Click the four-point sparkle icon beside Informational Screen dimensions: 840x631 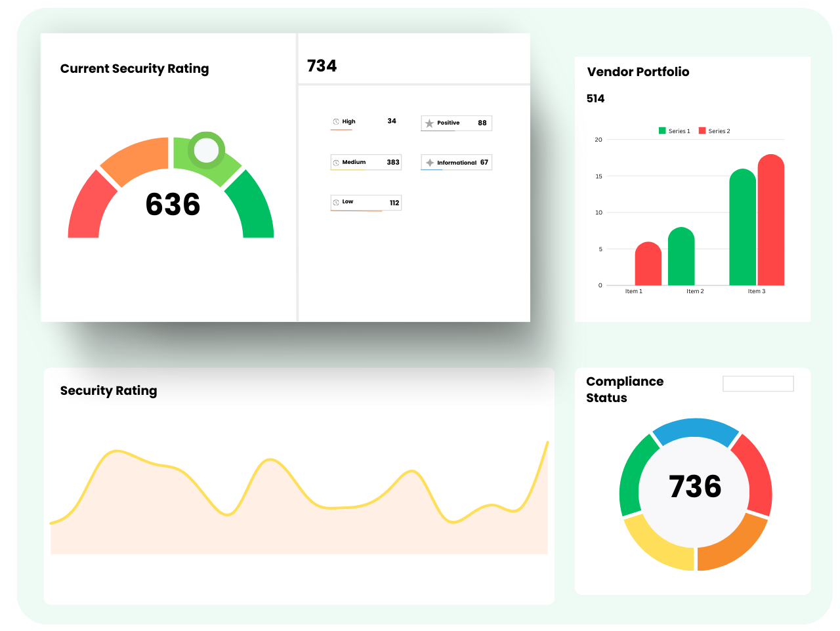430,163
